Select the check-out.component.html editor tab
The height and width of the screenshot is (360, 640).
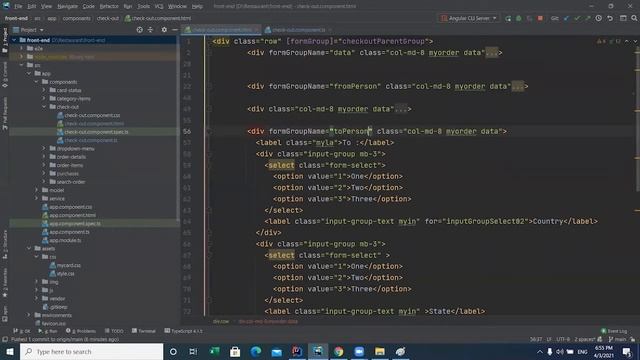pos(221,30)
